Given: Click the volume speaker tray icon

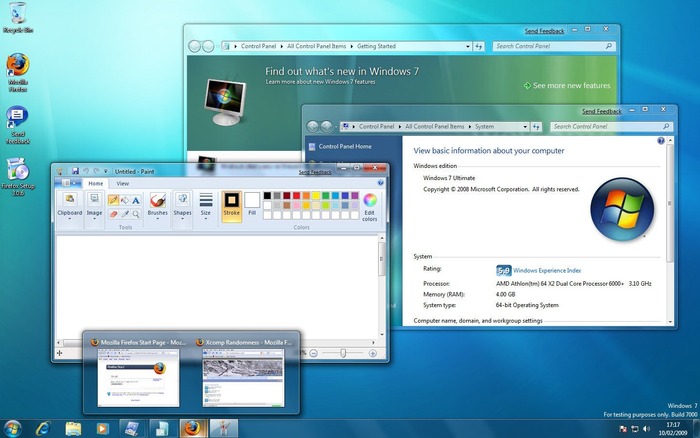Looking at the screenshot, I should click(646, 429).
